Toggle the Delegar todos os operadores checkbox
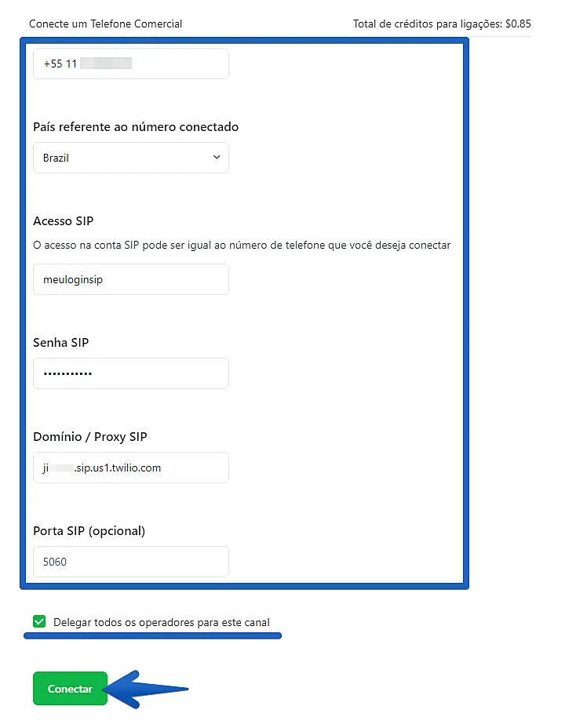 click(39, 622)
